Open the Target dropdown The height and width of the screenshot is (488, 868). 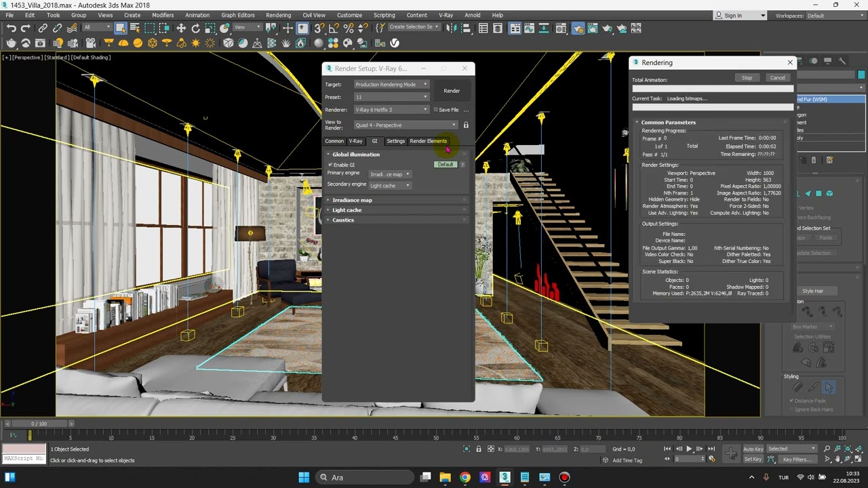[391, 85]
